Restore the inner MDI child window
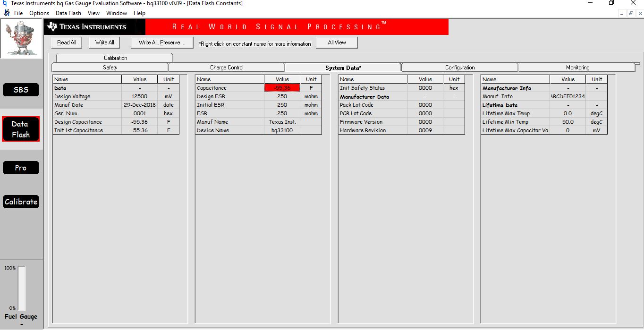Image resolution: width=644 pixels, height=330 pixels. tap(631, 13)
